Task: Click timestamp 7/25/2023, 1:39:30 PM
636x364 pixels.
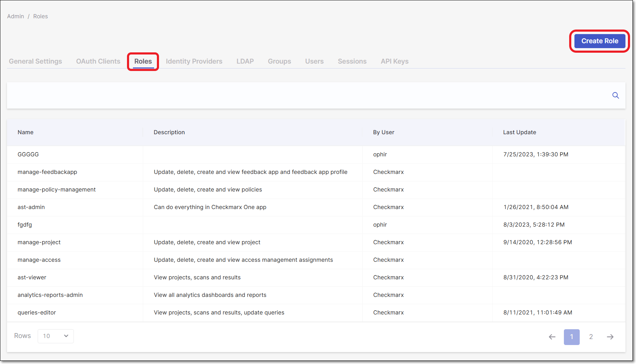Action: (536, 155)
